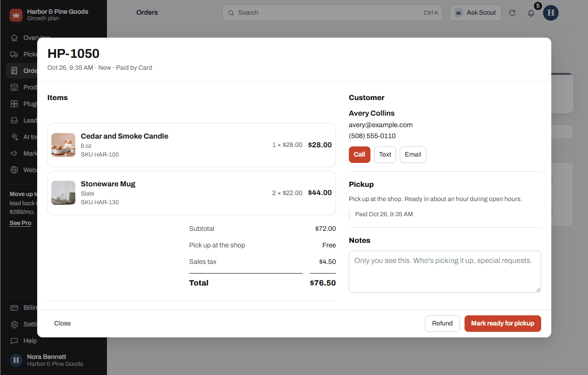The image size is (588, 375).
Task: Close the HP-1050 order dialog
Action: coord(62,324)
